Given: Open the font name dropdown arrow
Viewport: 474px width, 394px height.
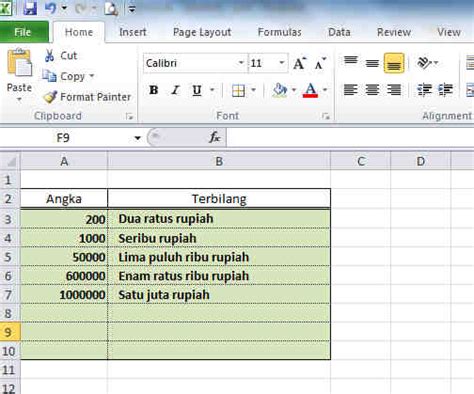Looking at the screenshot, I should point(241,63).
